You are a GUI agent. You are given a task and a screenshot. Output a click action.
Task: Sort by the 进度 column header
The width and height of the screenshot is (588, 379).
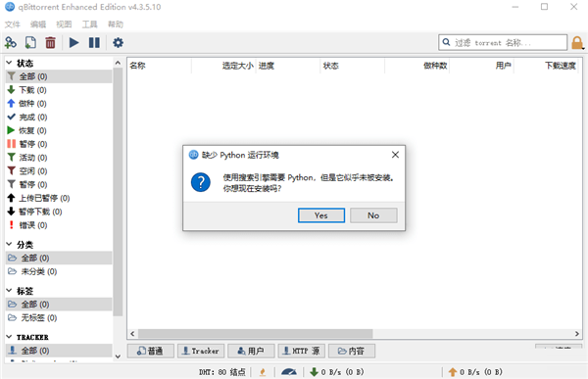288,66
